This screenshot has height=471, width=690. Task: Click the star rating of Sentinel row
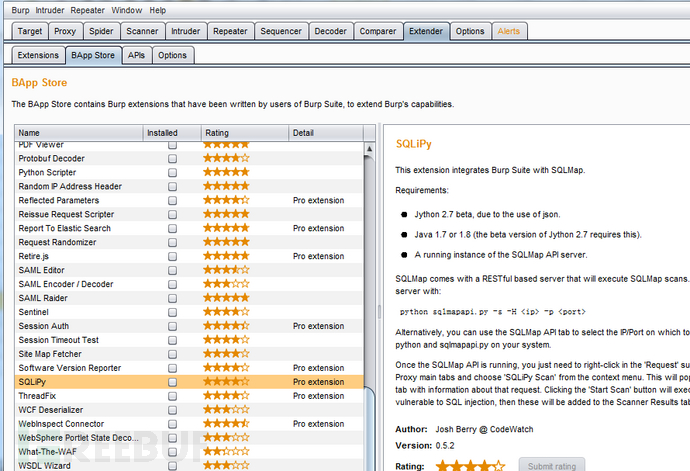pyautogui.click(x=226, y=312)
